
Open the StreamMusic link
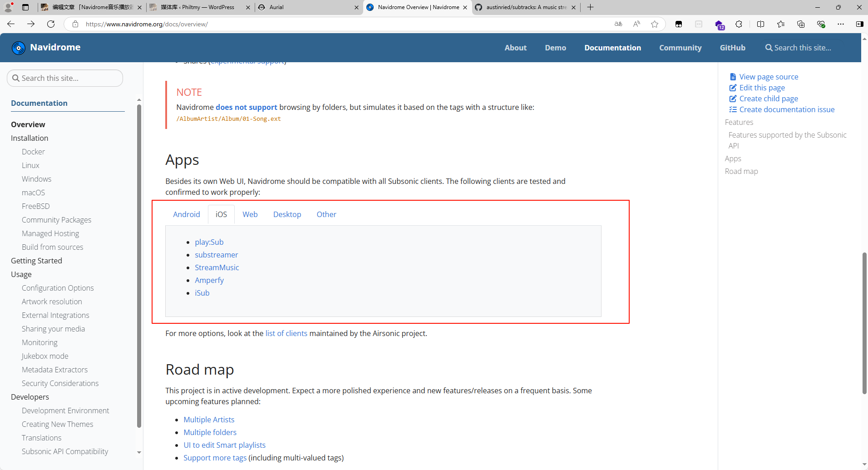tap(217, 267)
